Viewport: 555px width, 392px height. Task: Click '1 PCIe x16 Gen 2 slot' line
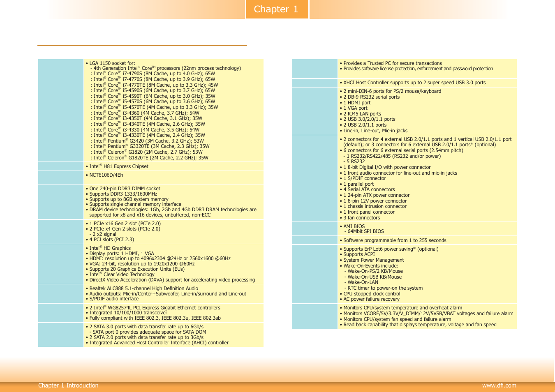tap(123, 224)
